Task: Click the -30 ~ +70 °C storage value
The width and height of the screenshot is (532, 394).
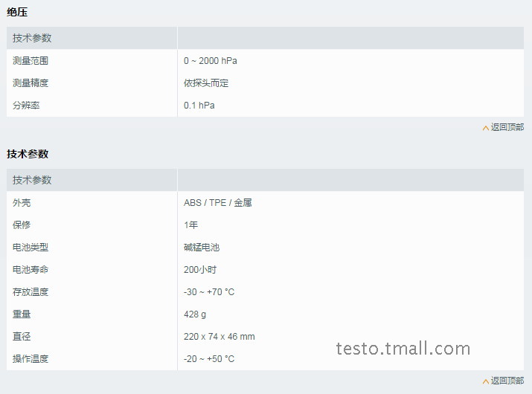Action: (x=209, y=292)
